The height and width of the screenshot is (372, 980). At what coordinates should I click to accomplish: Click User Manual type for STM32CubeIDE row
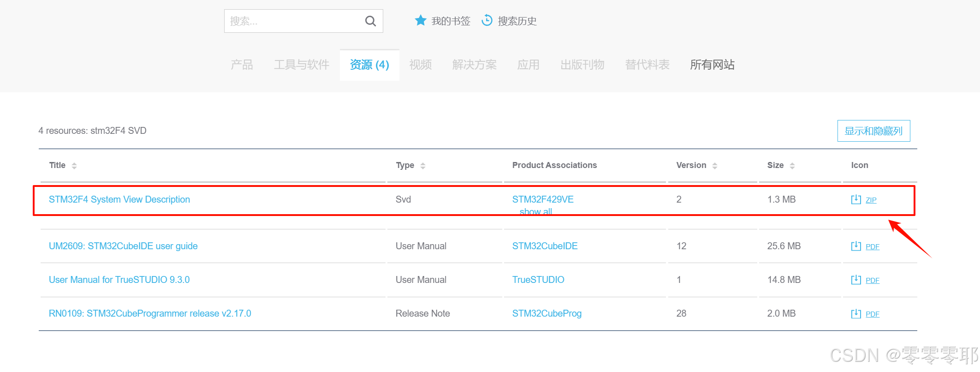[421, 246]
